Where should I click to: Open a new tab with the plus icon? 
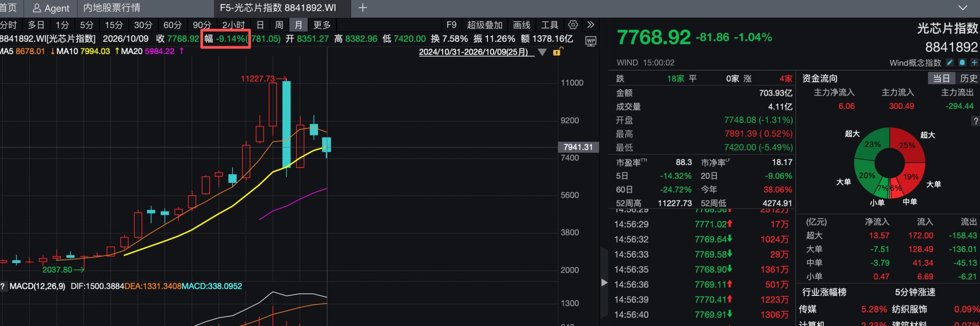click(x=362, y=8)
